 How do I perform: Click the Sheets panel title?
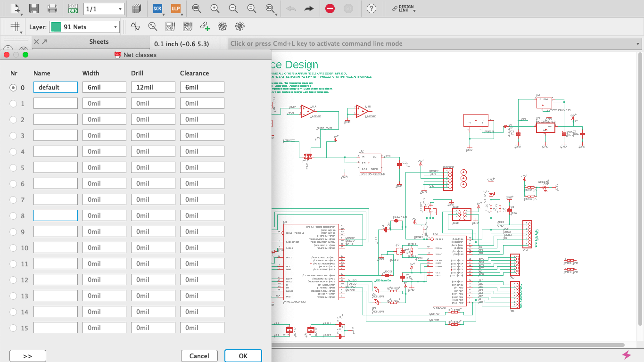tap(99, 41)
